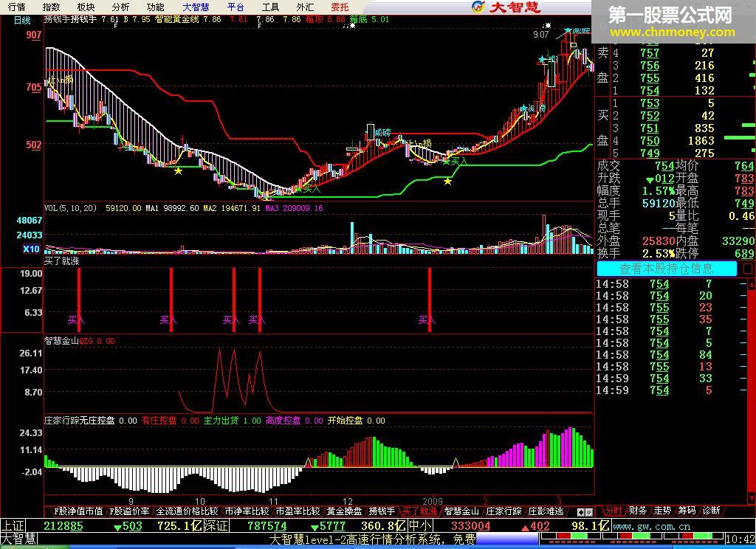Click the X10 volume scale label
Viewport: 756px width, 549px height.
tap(31, 249)
